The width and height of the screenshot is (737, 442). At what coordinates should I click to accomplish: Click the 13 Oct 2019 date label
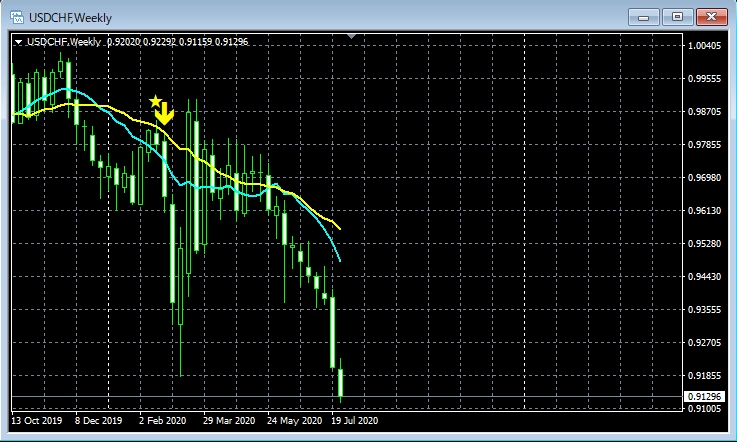pos(37,421)
